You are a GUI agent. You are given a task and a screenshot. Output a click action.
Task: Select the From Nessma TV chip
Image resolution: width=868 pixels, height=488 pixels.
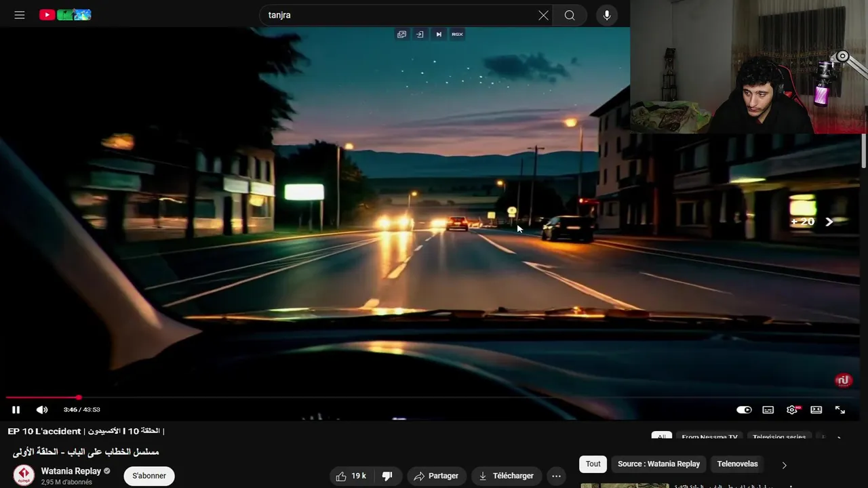(x=709, y=437)
